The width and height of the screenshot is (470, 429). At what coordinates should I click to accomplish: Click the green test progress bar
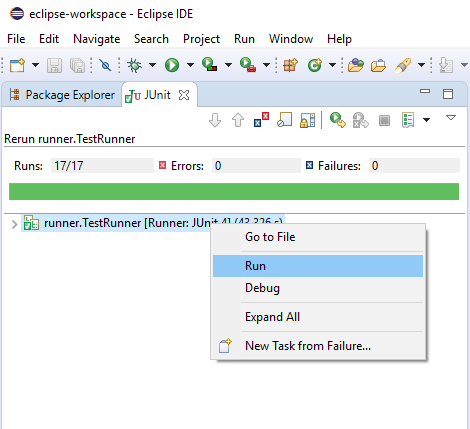tap(234, 191)
